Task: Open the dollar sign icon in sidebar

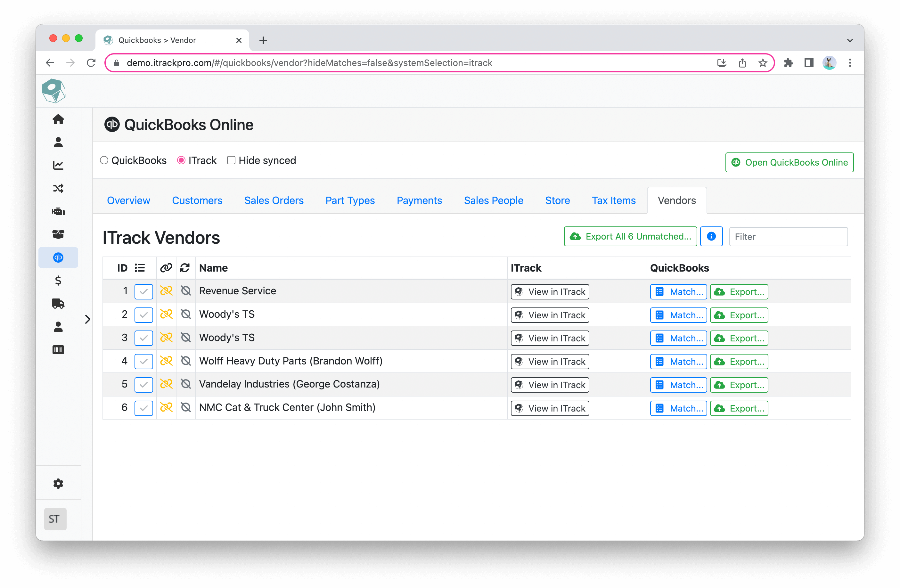Action: (58, 281)
